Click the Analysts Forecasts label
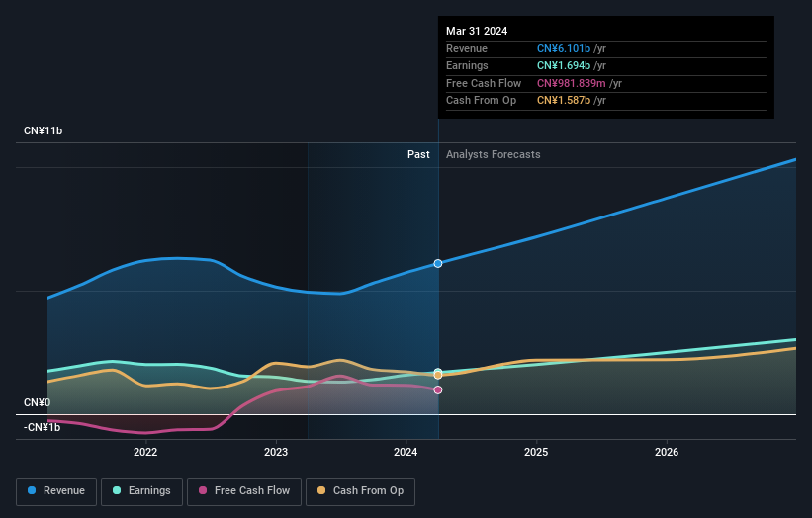Screen dimensions: 812x518 pos(493,155)
